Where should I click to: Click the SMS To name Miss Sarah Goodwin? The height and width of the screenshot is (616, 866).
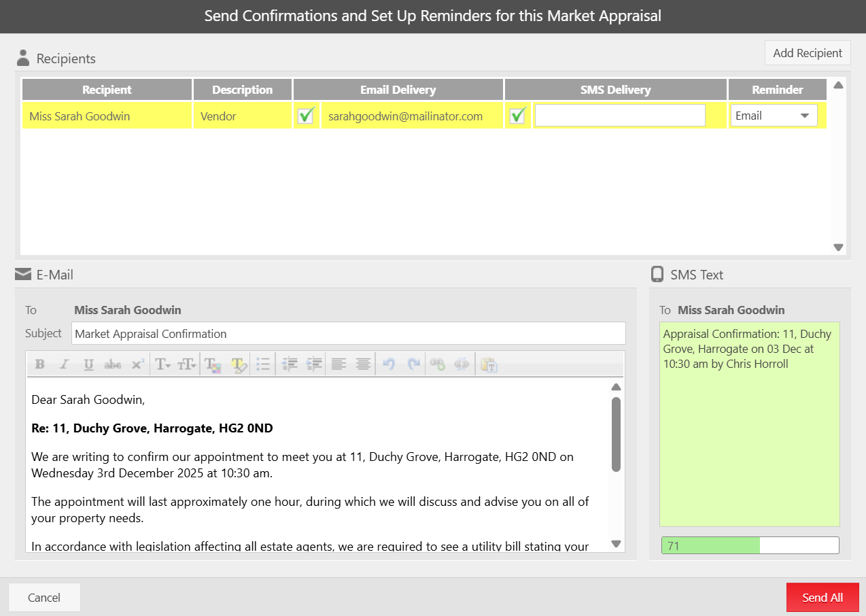731,310
